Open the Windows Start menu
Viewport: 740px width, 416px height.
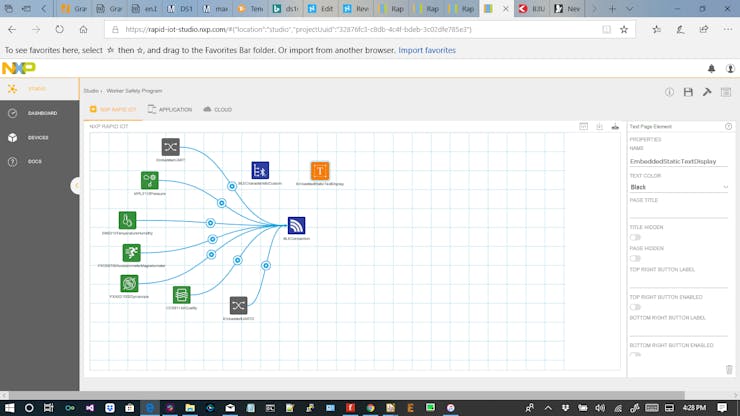9,408
